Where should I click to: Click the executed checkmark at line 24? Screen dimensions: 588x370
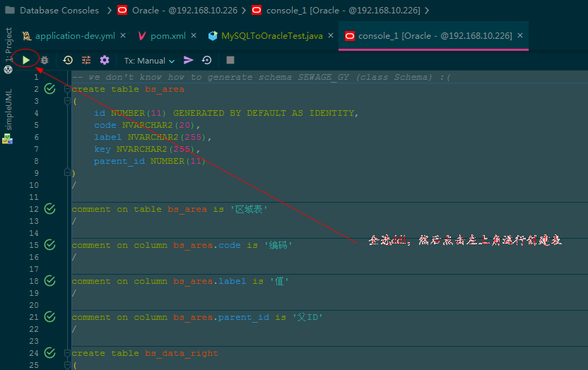(50, 353)
